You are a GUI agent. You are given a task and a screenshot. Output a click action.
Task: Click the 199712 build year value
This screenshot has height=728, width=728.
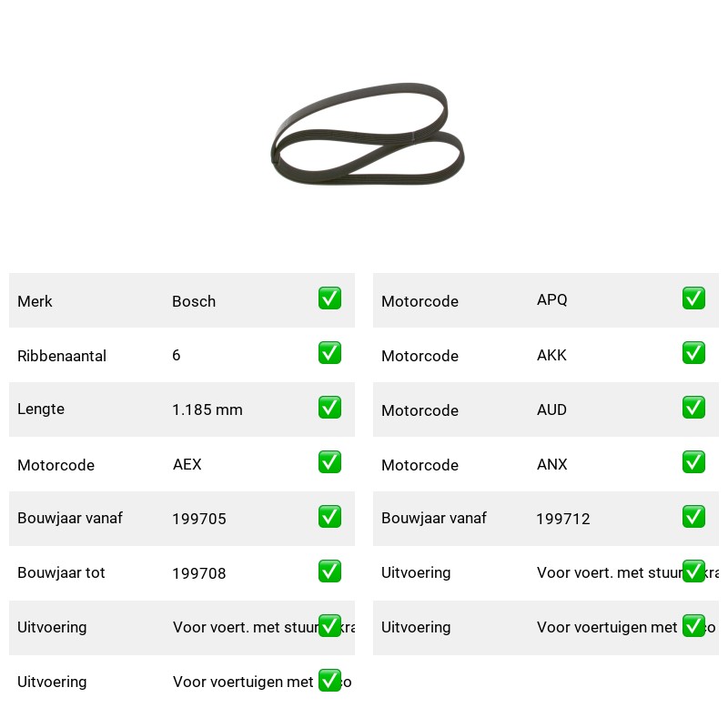[563, 519]
